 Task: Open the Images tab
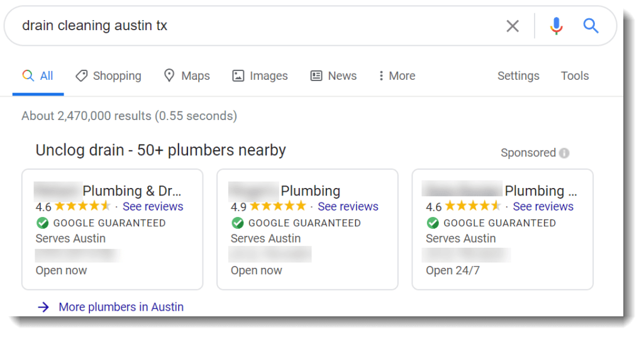coord(260,75)
